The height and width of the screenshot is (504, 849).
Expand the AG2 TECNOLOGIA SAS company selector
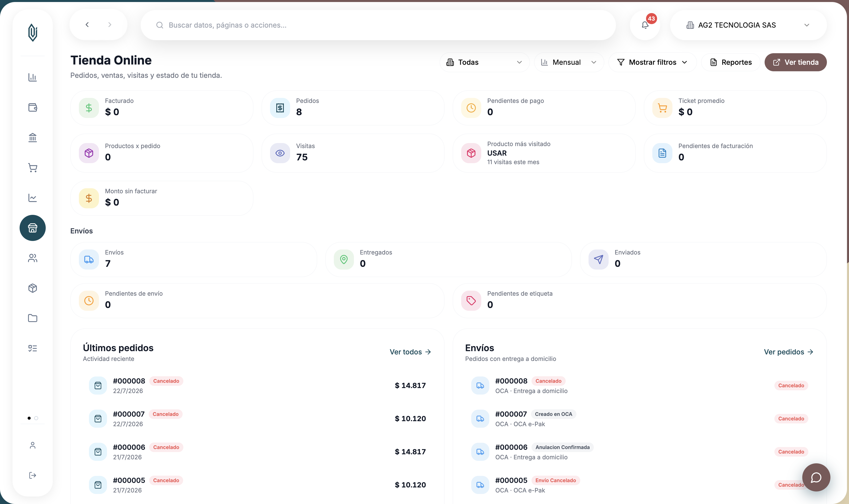(748, 25)
